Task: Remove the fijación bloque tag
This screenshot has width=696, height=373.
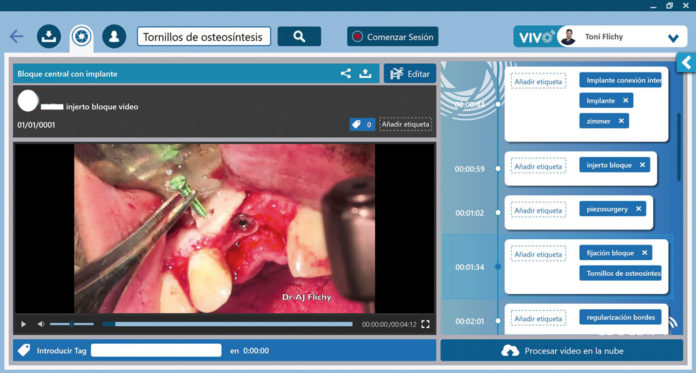Action: 645,253
